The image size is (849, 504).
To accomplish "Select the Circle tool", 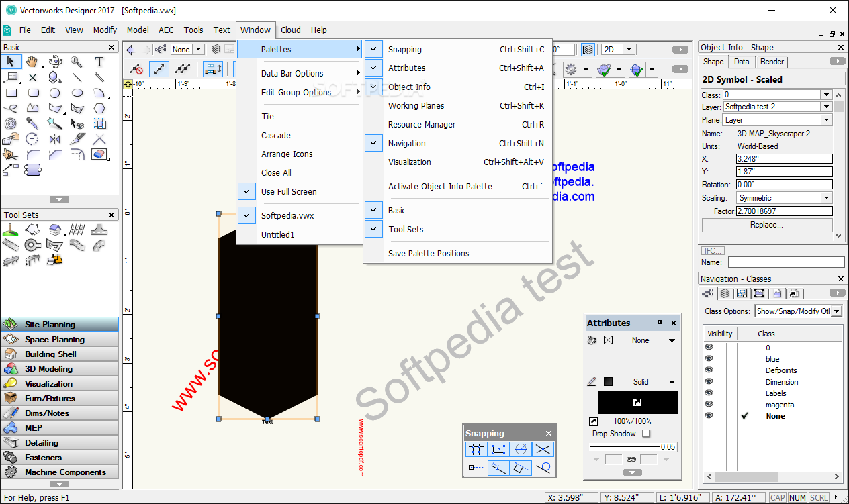I will (55, 93).
